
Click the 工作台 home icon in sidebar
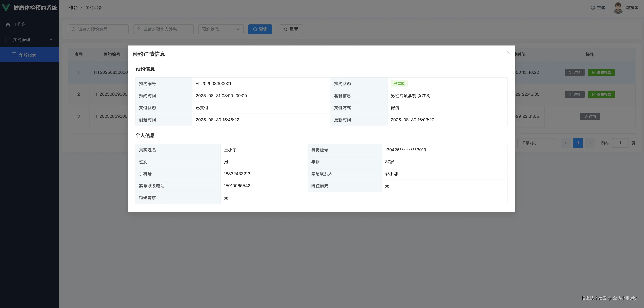(x=8, y=25)
